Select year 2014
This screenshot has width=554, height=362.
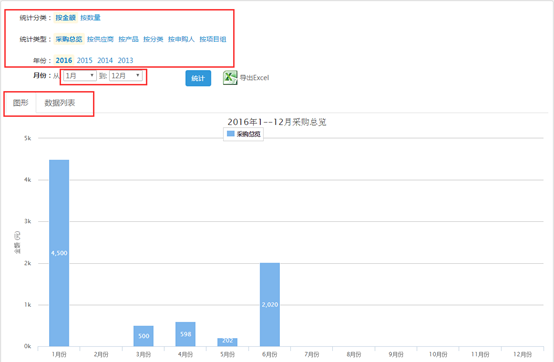coord(105,60)
